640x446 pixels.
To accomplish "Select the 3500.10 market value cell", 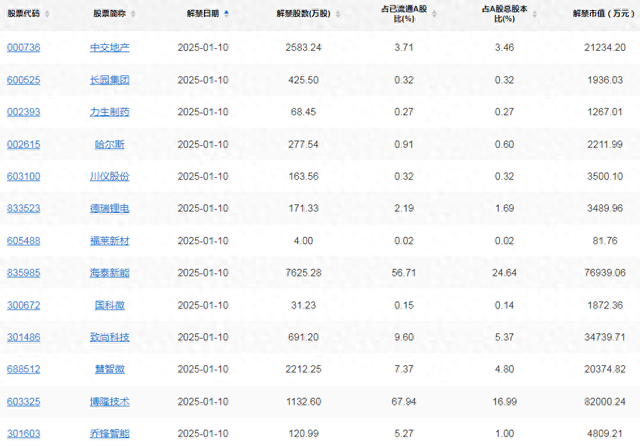I will pos(605,176).
